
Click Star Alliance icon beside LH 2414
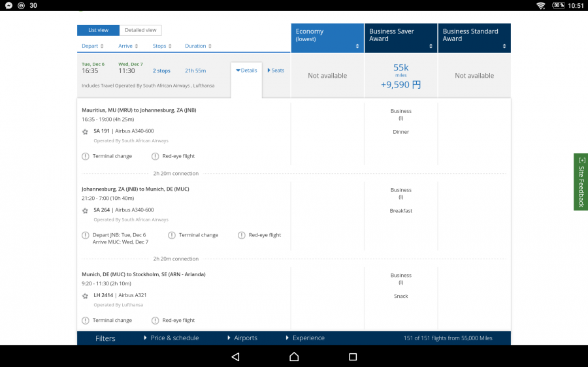click(x=85, y=296)
